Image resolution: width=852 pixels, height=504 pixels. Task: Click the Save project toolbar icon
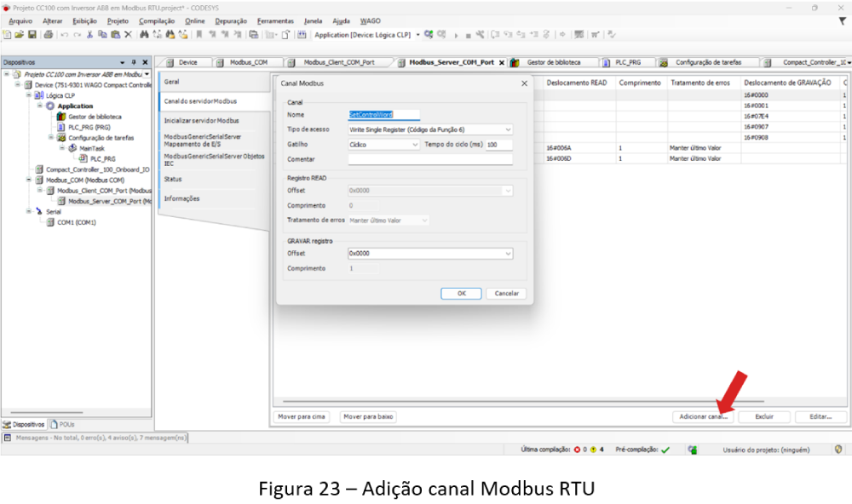click(32, 35)
